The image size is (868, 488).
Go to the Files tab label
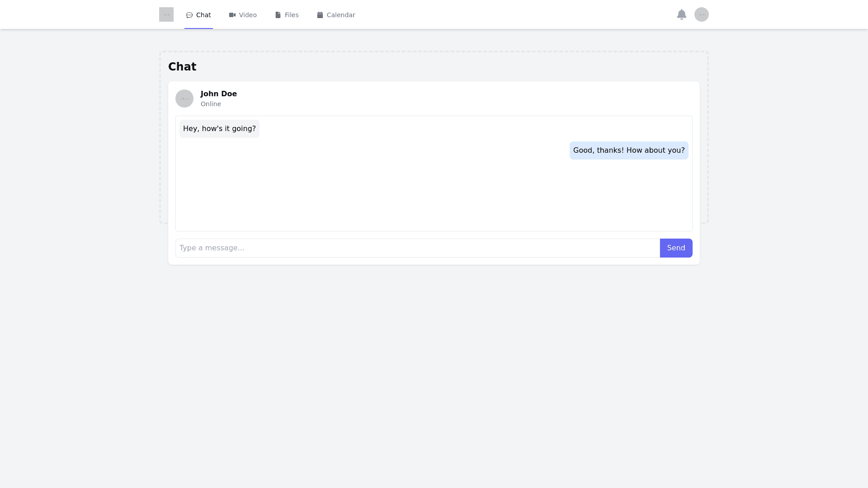click(x=292, y=15)
